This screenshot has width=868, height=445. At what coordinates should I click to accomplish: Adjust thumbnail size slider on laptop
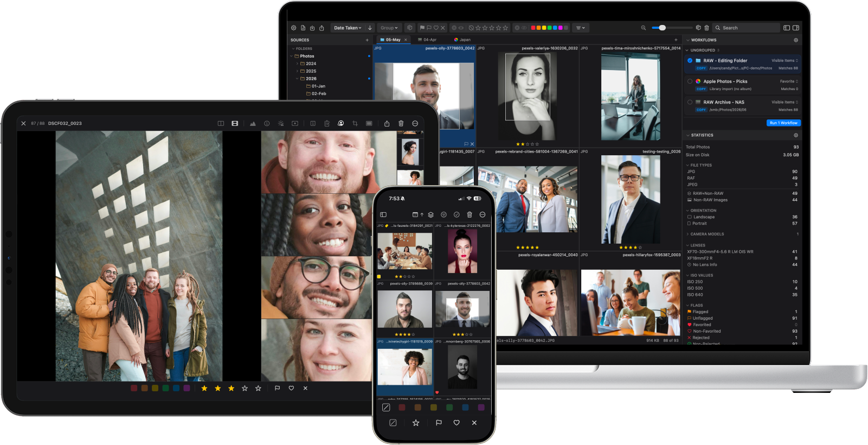point(672,28)
